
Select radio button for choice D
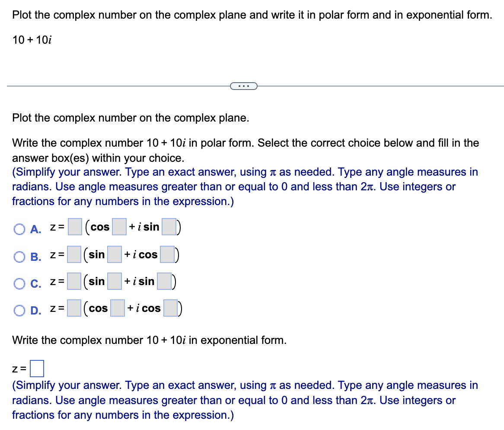point(19,308)
